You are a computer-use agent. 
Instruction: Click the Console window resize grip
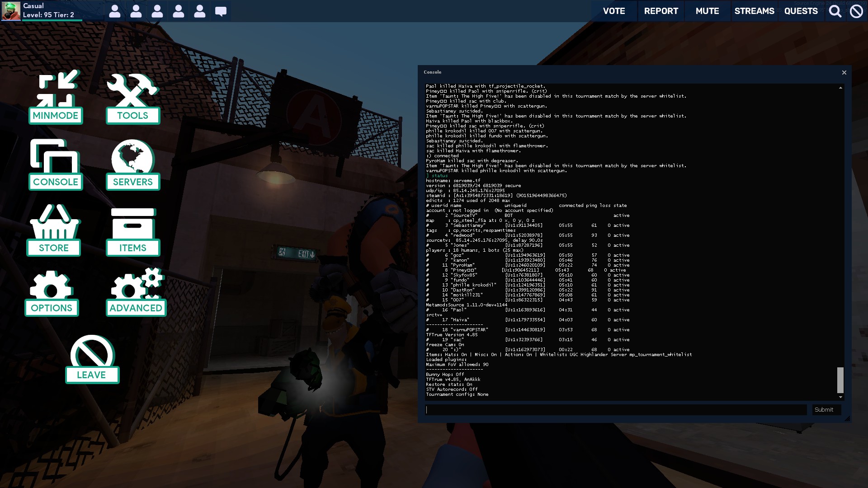point(847,419)
